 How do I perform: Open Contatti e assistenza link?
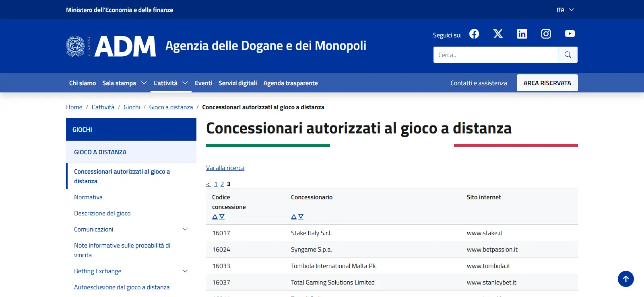(479, 83)
